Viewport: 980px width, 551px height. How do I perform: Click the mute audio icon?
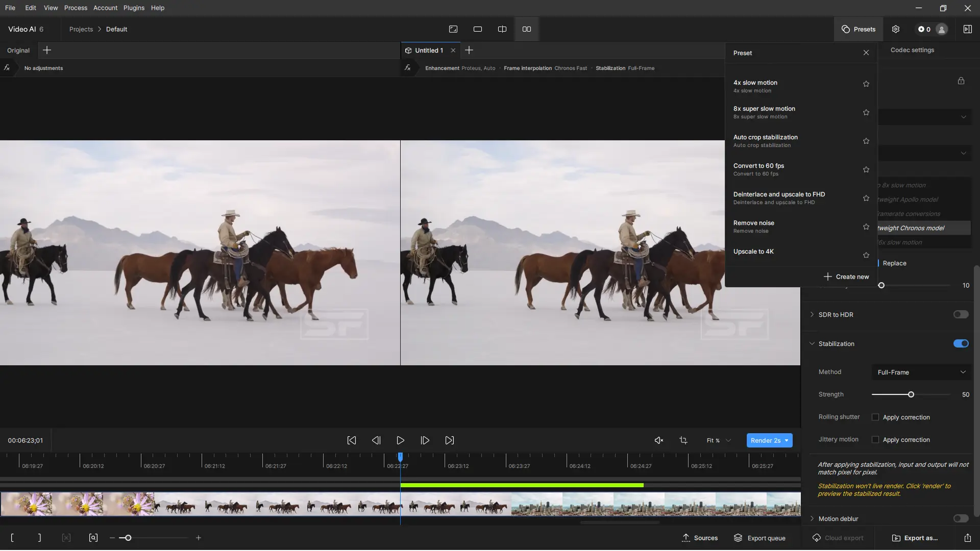tap(659, 440)
